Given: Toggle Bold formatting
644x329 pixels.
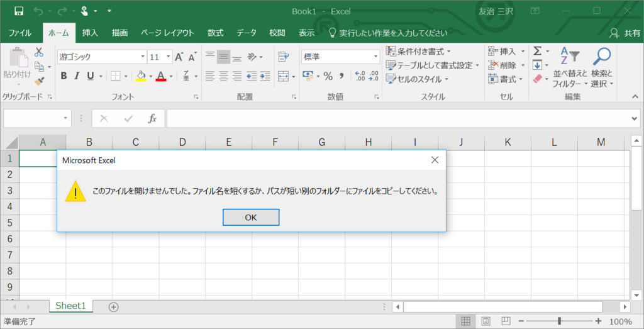Looking at the screenshot, I should (x=64, y=76).
